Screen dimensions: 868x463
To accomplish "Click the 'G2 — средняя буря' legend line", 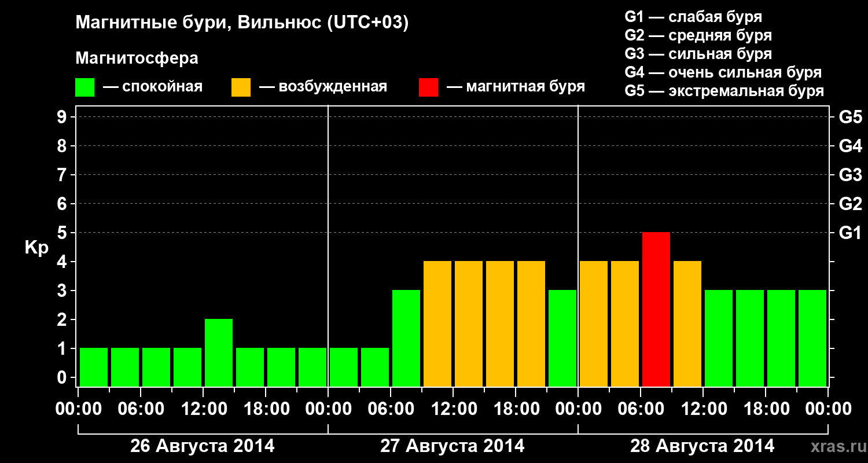I will [698, 35].
